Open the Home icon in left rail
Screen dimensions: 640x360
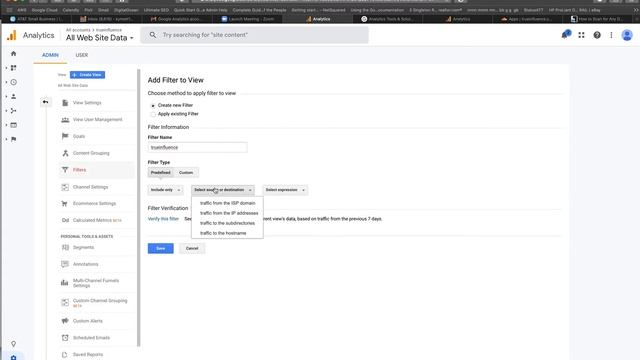(x=13, y=53)
